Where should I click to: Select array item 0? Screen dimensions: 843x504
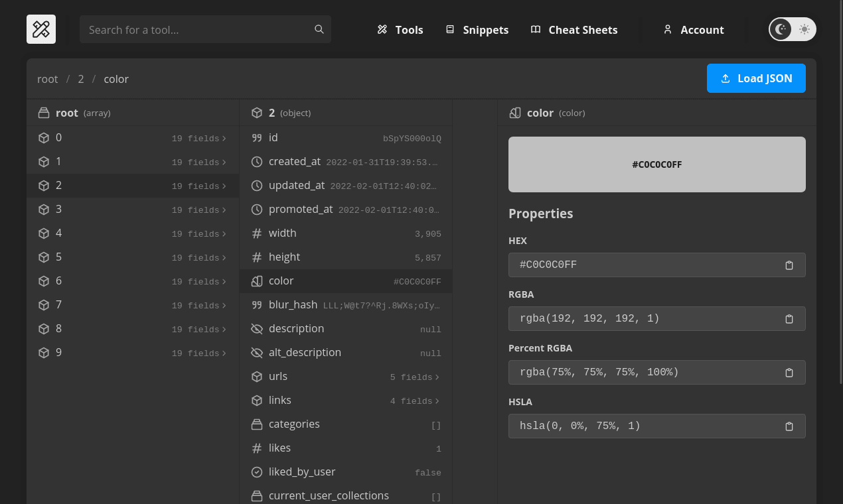133,138
